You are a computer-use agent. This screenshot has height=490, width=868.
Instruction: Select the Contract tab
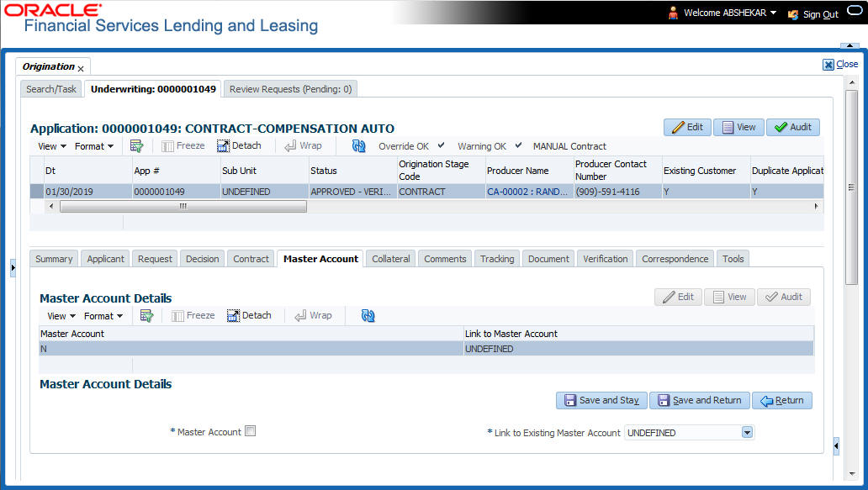coord(251,259)
